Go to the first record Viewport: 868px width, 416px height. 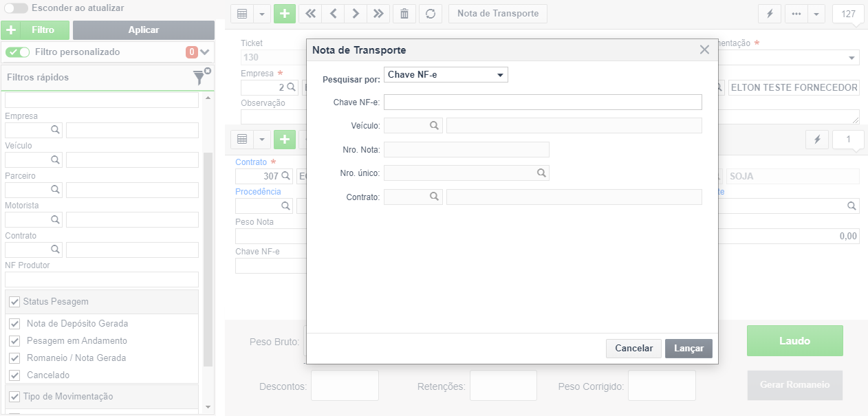point(310,14)
